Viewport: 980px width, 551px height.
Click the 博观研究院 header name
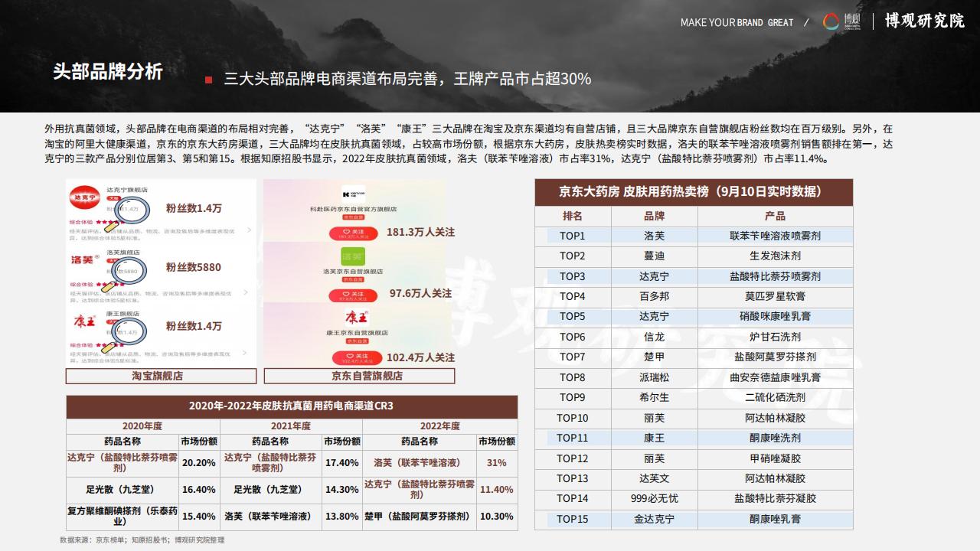(925, 21)
